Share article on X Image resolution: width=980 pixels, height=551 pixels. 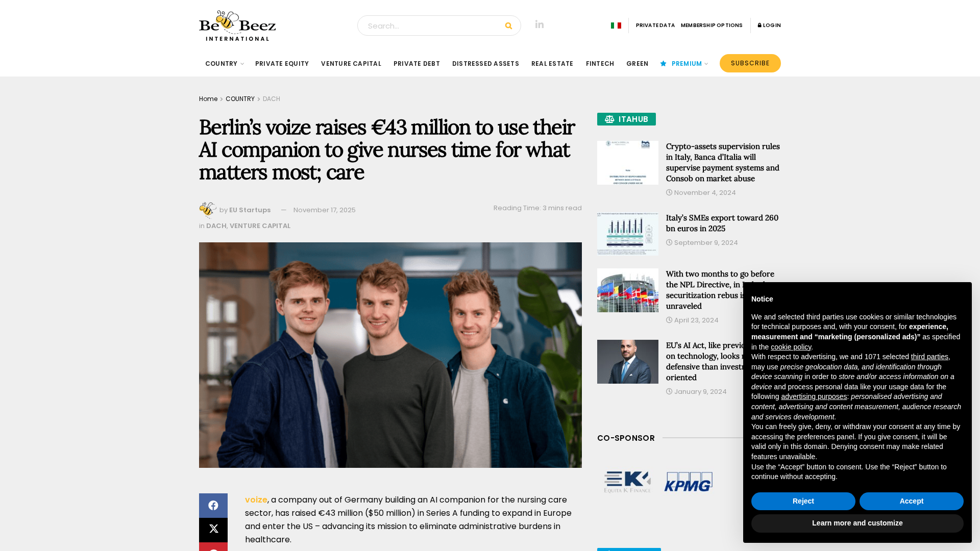click(x=213, y=530)
